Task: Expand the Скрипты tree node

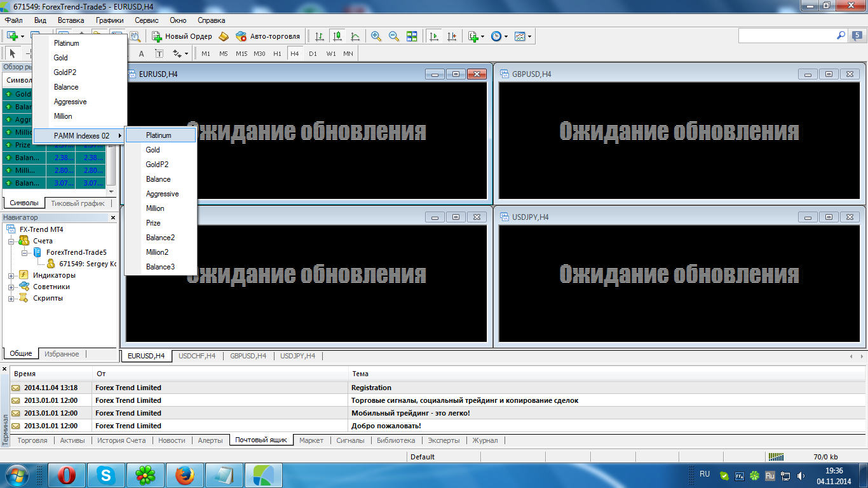Action: tap(11, 298)
